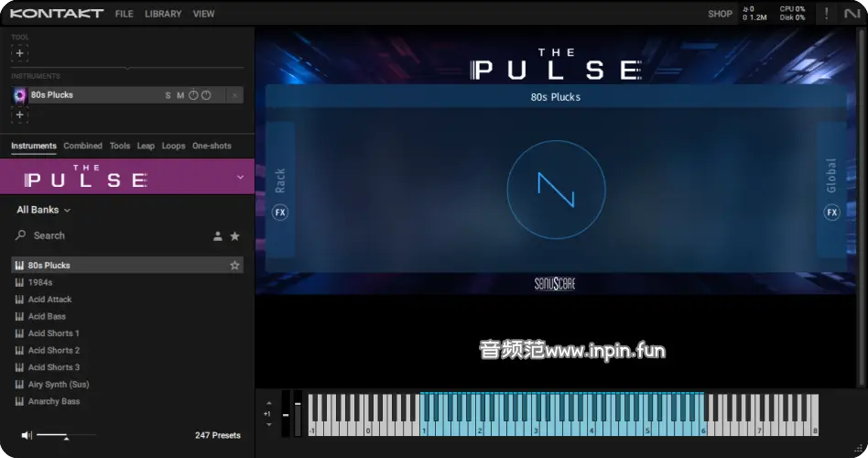
Task: Select the 1984s preset
Action: point(127,282)
